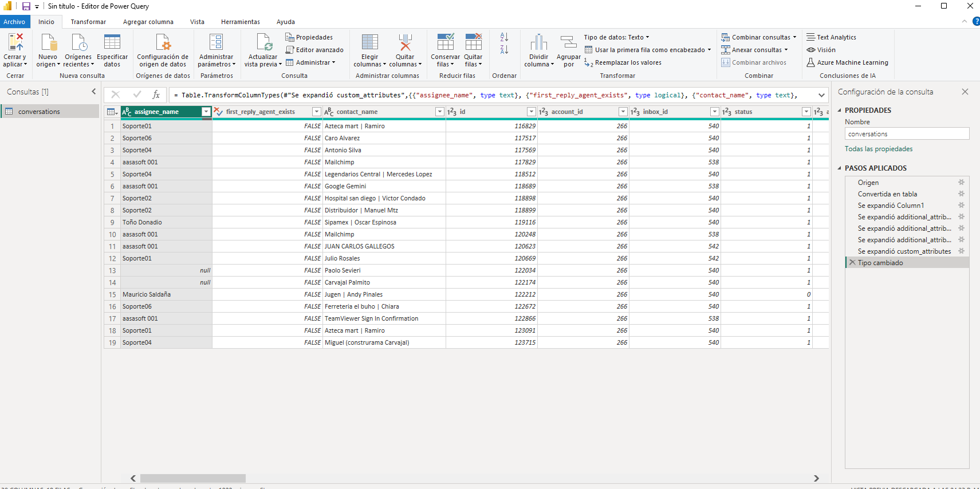This screenshot has height=489, width=980.
Task: Switch to the Inicio tab
Action: point(46,22)
